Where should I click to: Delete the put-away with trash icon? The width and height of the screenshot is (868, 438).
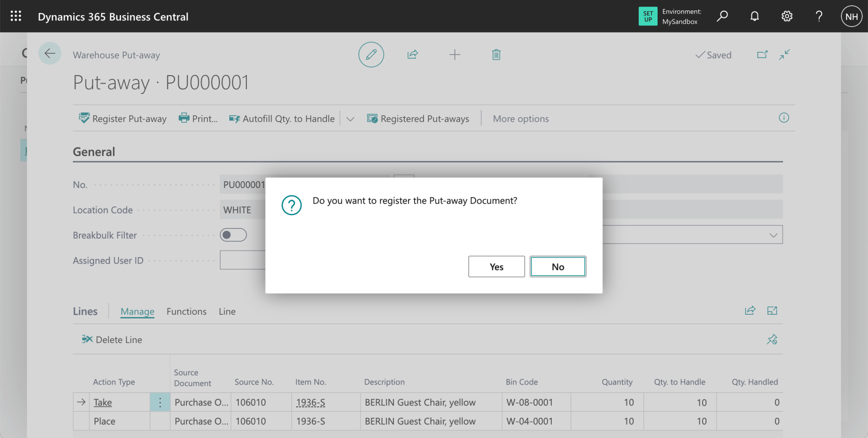pos(496,54)
